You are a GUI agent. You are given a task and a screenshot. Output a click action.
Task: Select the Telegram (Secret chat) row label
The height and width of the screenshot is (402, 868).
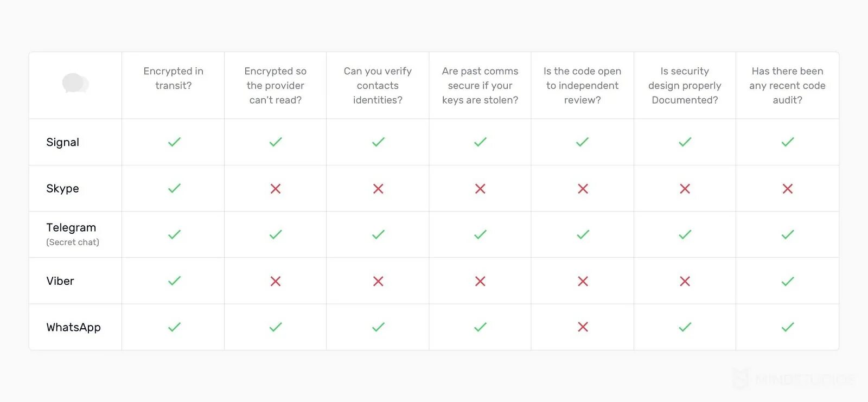(73, 234)
